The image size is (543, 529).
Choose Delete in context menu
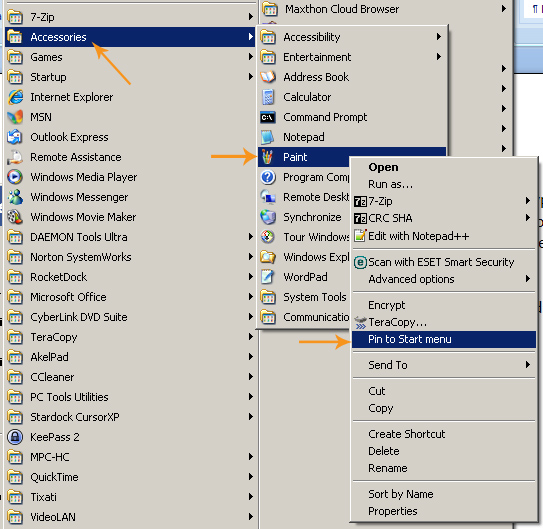point(444,451)
